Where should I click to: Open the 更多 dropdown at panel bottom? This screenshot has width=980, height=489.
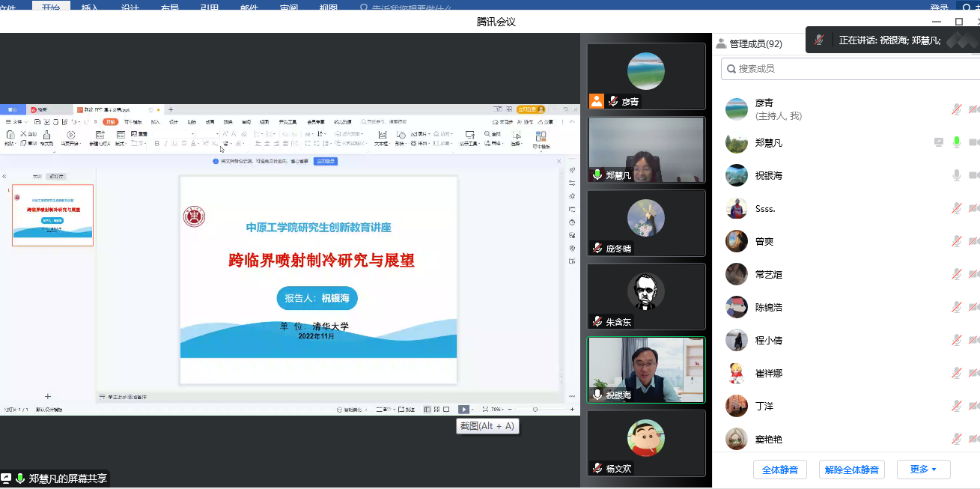coord(923,470)
